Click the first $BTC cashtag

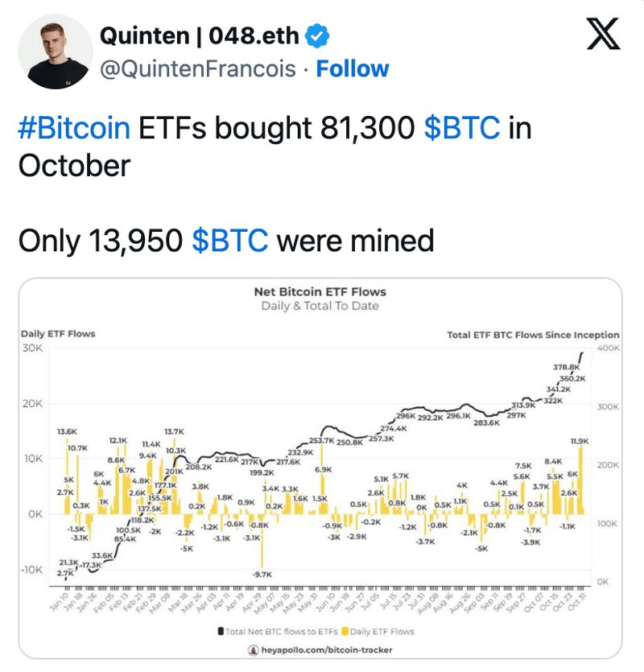pyautogui.click(x=462, y=128)
